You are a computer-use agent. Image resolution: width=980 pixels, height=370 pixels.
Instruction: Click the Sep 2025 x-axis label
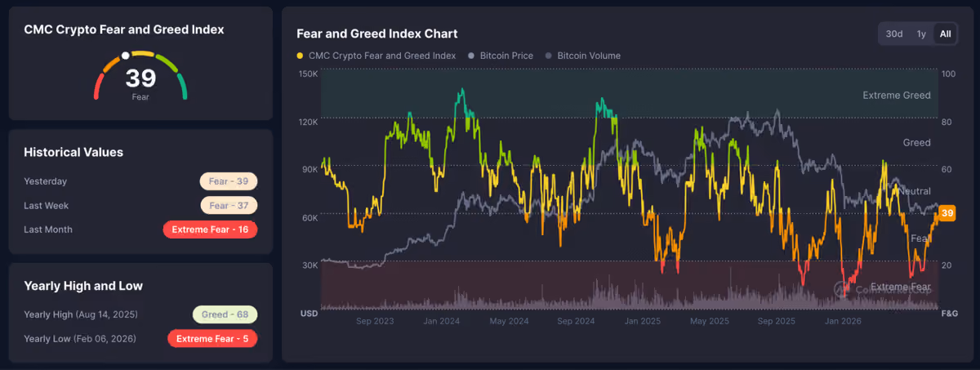point(776,321)
